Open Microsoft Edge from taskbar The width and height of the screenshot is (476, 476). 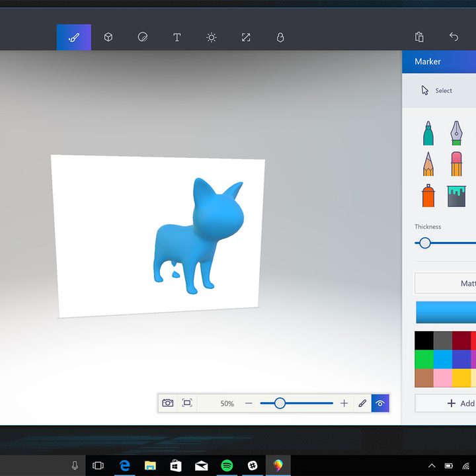[124, 465]
